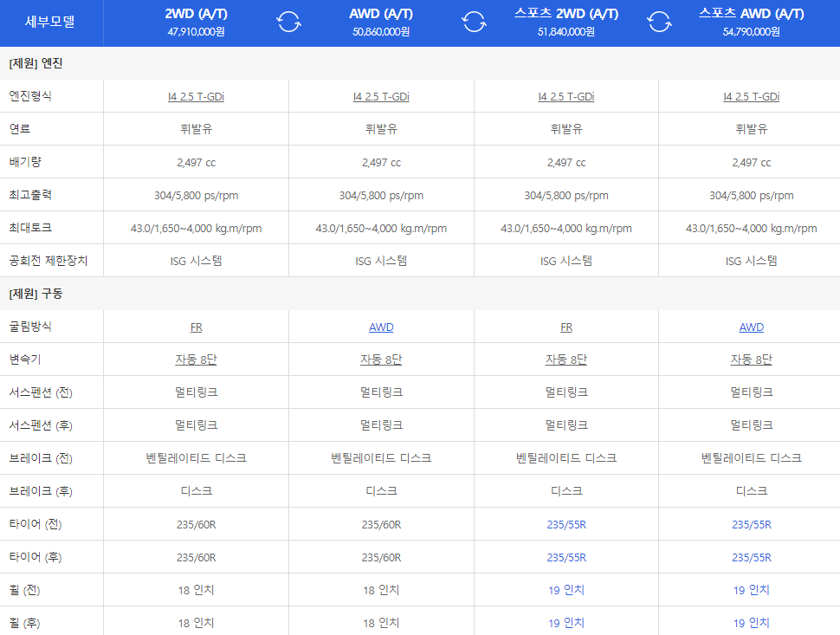Open 자동 8단 link in 스포츠 2WD column

click(x=566, y=360)
